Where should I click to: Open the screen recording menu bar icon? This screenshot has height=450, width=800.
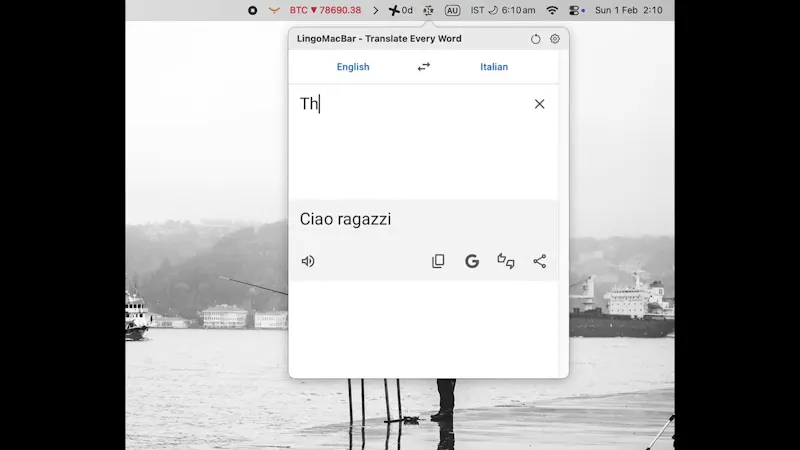pyautogui.click(x=253, y=10)
